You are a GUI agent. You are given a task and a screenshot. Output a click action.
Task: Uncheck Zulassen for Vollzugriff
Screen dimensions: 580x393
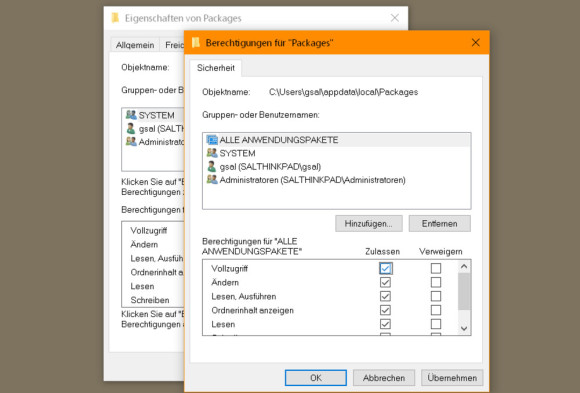pyautogui.click(x=385, y=268)
